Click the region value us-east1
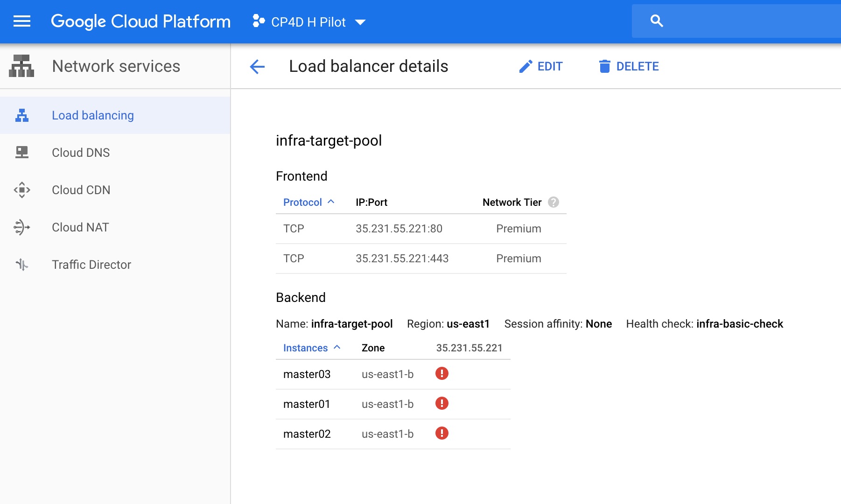841x504 pixels. tap(468, 324)
